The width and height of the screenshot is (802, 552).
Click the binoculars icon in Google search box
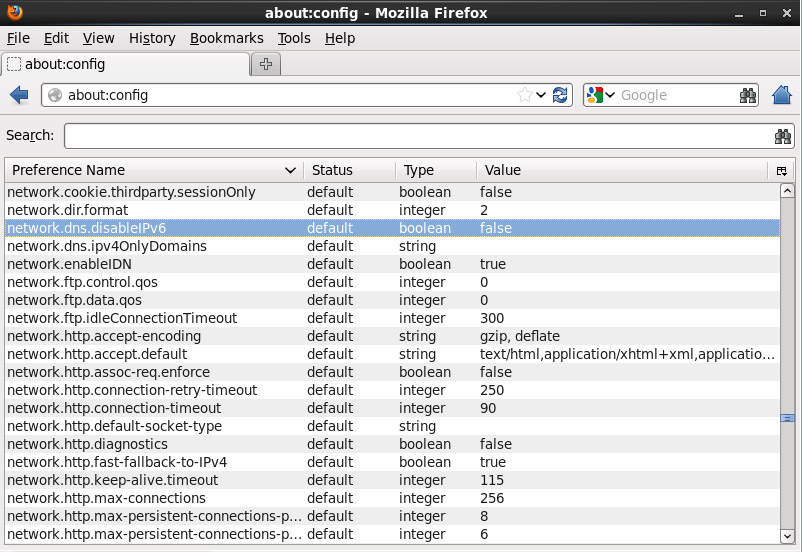point(748,95)
